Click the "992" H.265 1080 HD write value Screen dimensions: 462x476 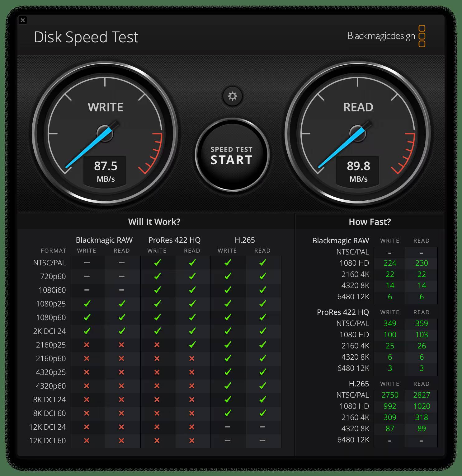390,406
